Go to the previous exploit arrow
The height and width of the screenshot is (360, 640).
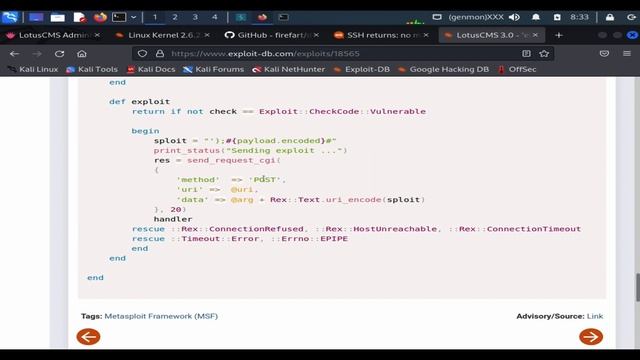(x=88, y=337)
